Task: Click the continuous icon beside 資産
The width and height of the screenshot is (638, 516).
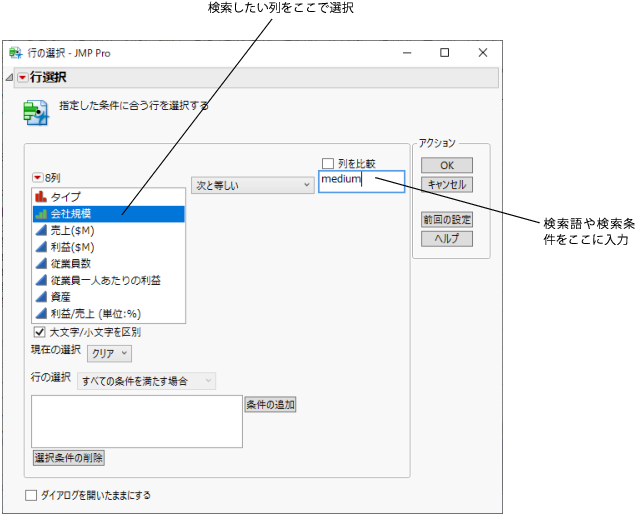Action: tap(41, 297)
